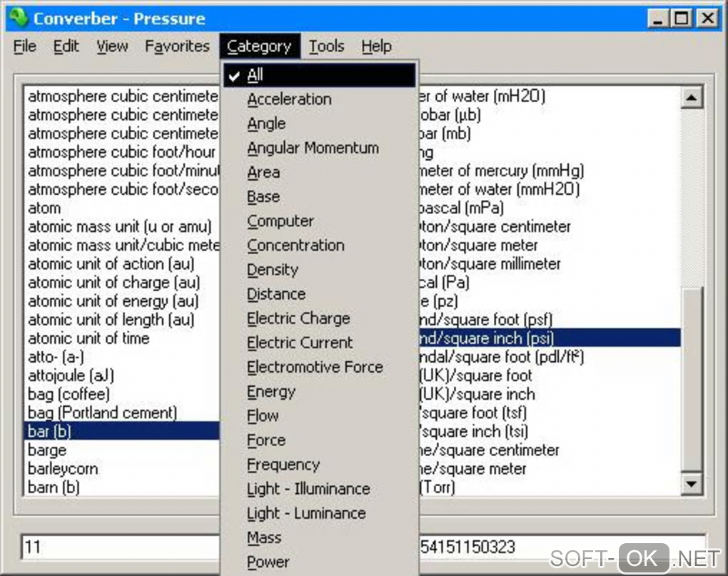728x576 pixels.
Task: Choose Electric Charge category
Action: pyautogui.click(x=320, y=318)
